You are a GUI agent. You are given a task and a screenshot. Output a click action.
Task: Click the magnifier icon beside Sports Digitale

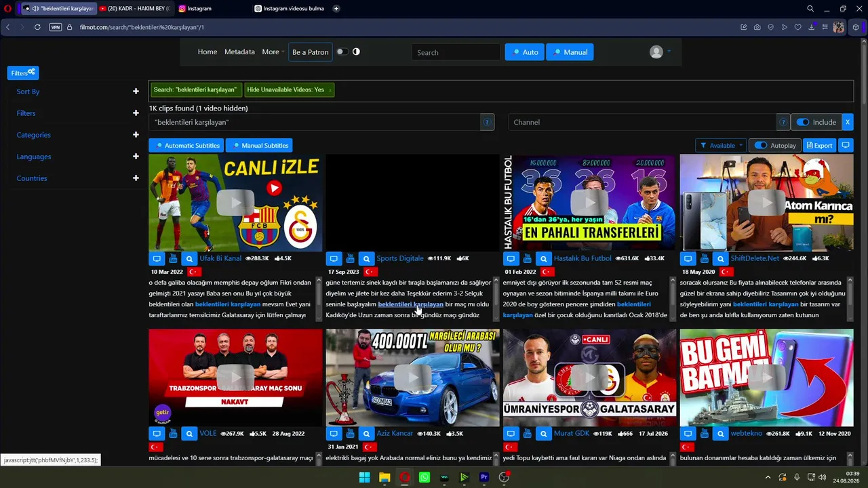click(x=366, y=258)
